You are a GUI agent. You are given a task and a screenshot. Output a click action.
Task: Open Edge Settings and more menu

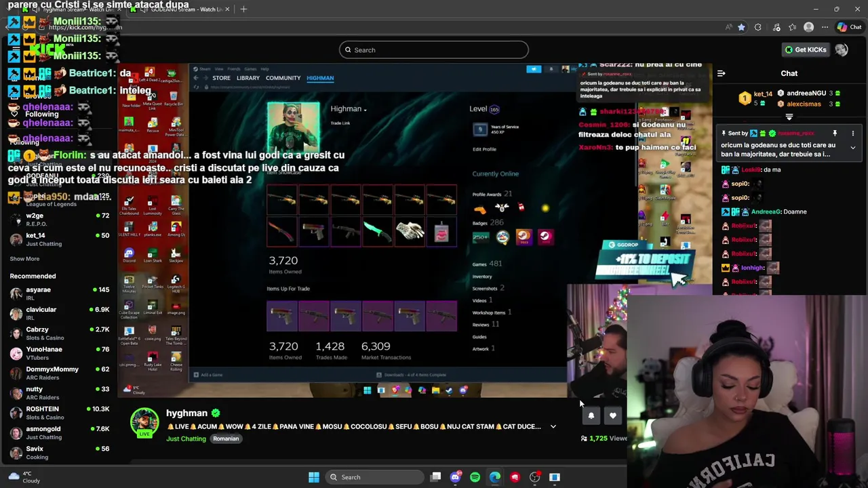[x=825, y=27]
